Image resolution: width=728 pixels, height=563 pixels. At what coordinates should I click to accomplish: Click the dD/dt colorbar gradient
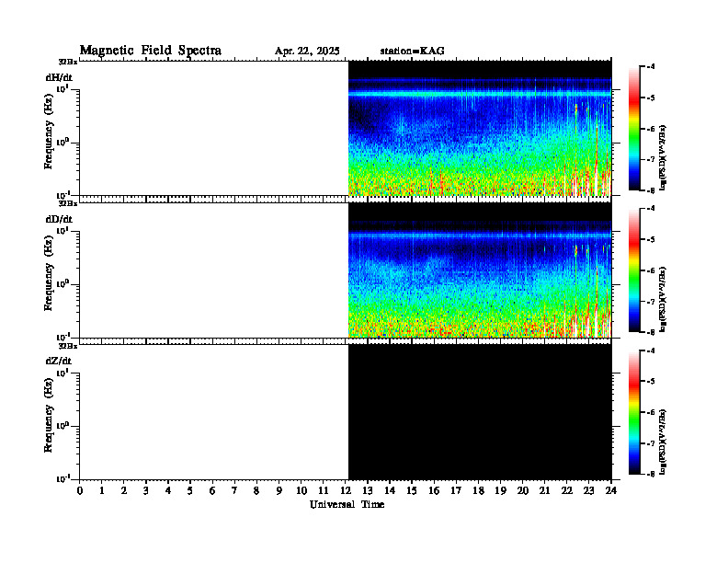(634, 270)
